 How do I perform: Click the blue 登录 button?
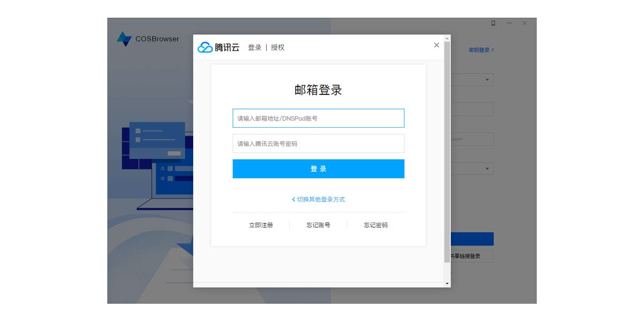(318, 169)
